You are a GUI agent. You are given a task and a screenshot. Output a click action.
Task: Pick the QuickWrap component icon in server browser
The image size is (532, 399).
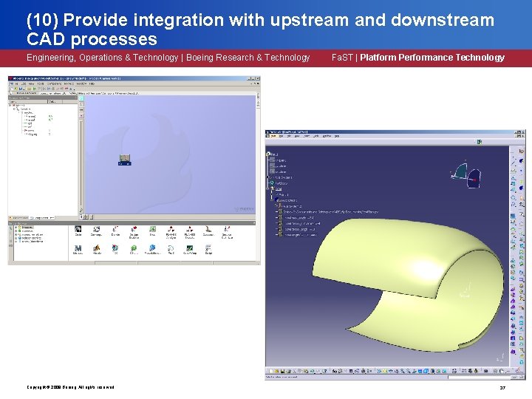[x=190, y=250]
